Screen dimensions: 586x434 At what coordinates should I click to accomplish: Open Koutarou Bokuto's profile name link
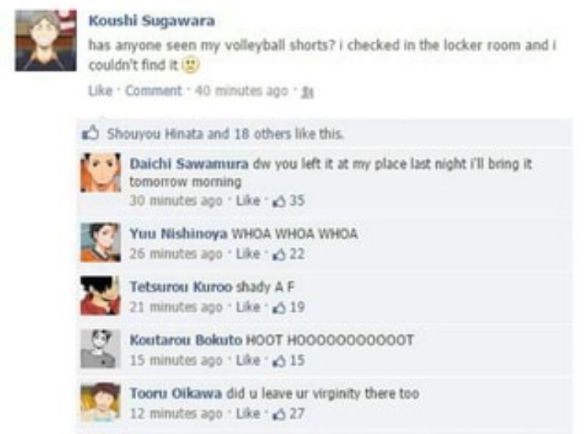(186, 340)
